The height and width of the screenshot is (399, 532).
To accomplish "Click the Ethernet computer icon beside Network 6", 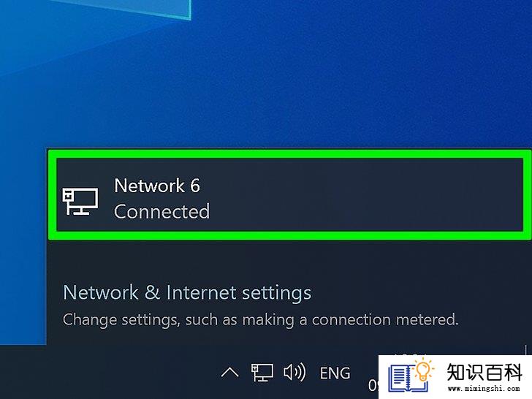I will [80, 202].
